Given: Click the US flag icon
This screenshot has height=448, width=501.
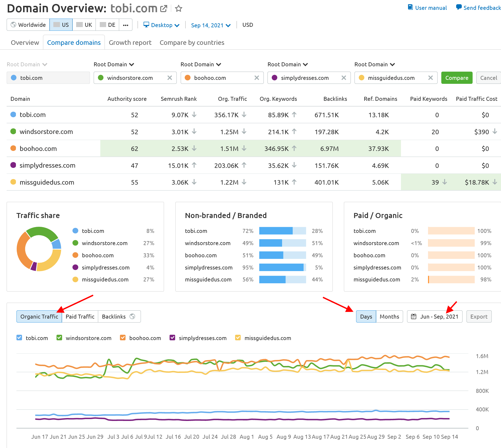Looking at the screenshot, I should tap(57, 25).
